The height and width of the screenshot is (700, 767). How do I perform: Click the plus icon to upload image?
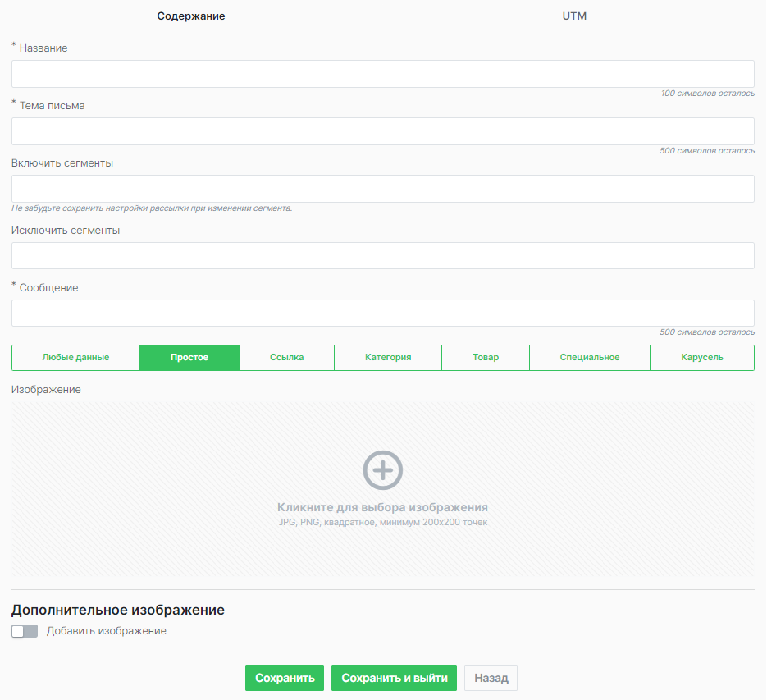382,470
